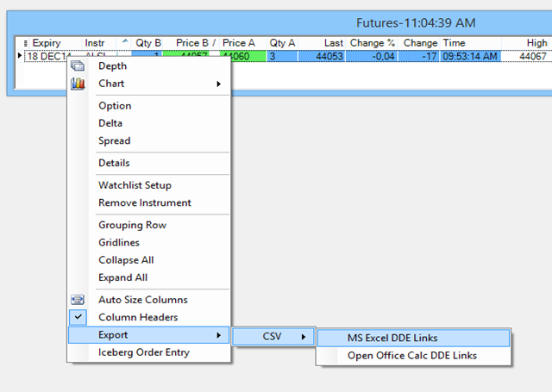
Task: Choose Open Office Calc DDE Links
Action: (x=411, y=355)
